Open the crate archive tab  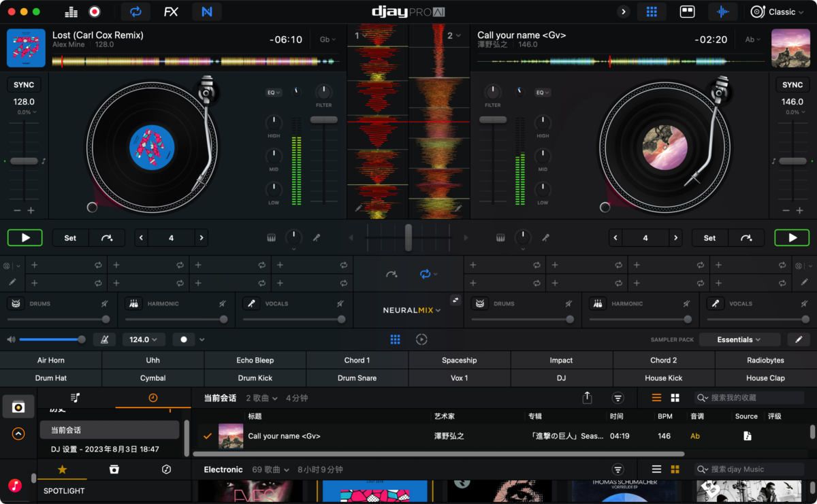(x=114, y=469)
